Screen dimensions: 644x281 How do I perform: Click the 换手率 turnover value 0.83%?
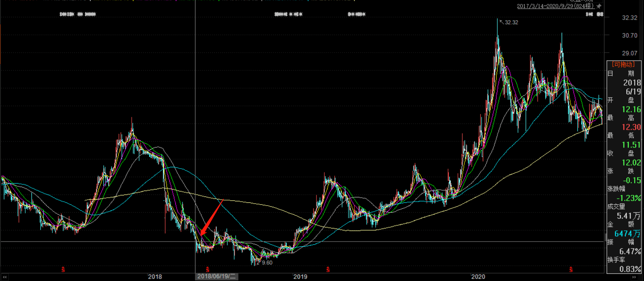click(630, 269)
